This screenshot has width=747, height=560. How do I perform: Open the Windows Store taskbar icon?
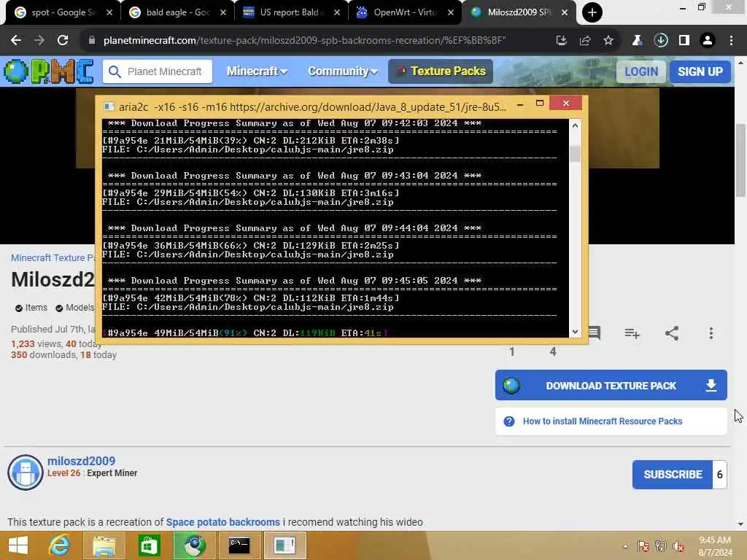pos(149,545)
